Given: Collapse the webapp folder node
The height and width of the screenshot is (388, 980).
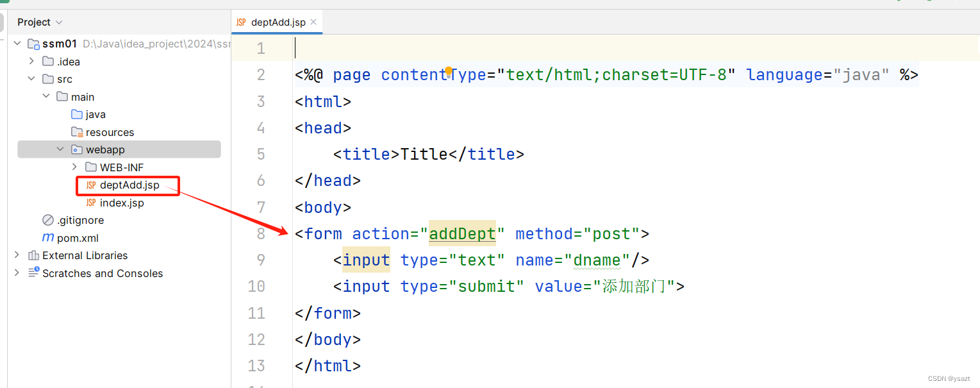Looking at the screenshot, I should 60,149.
